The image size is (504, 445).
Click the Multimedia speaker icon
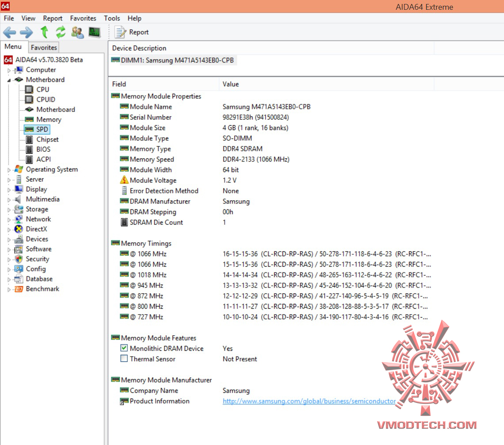click(x=18, y=199)
